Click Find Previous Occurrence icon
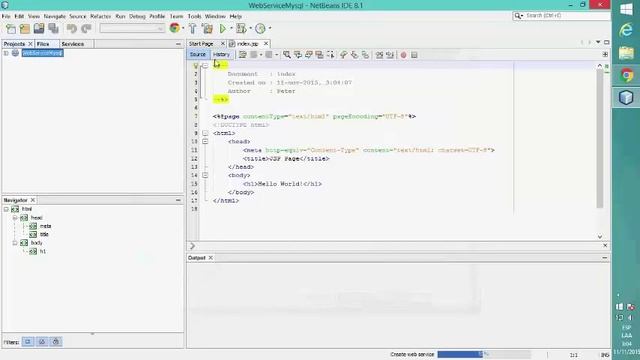This screenshot has height=360, width=640. [298, 55]
